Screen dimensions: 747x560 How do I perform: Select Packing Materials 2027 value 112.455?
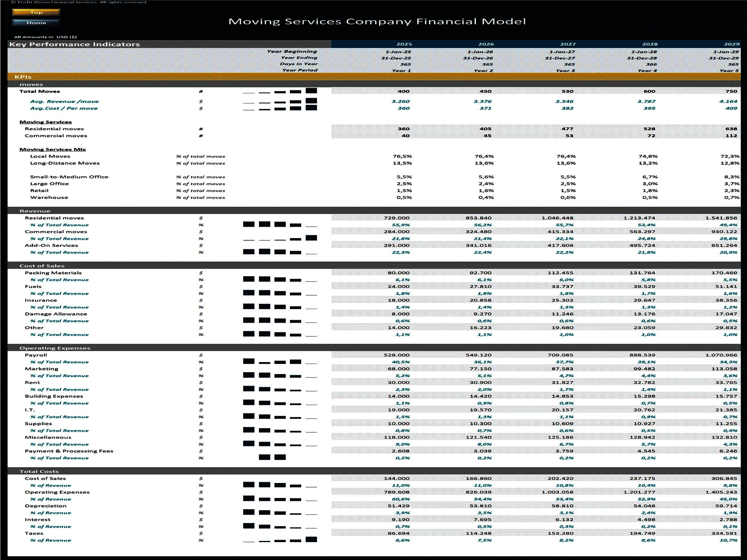[561, 273]
